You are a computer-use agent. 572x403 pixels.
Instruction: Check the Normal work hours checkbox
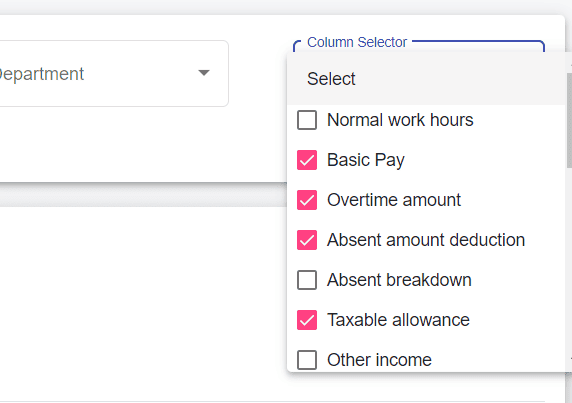coord(307,120)
